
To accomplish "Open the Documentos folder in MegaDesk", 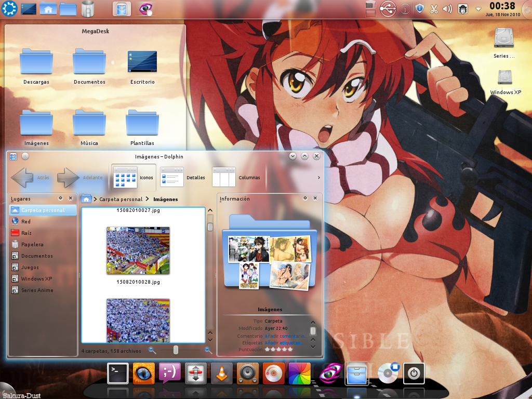I will coord(89,66).
